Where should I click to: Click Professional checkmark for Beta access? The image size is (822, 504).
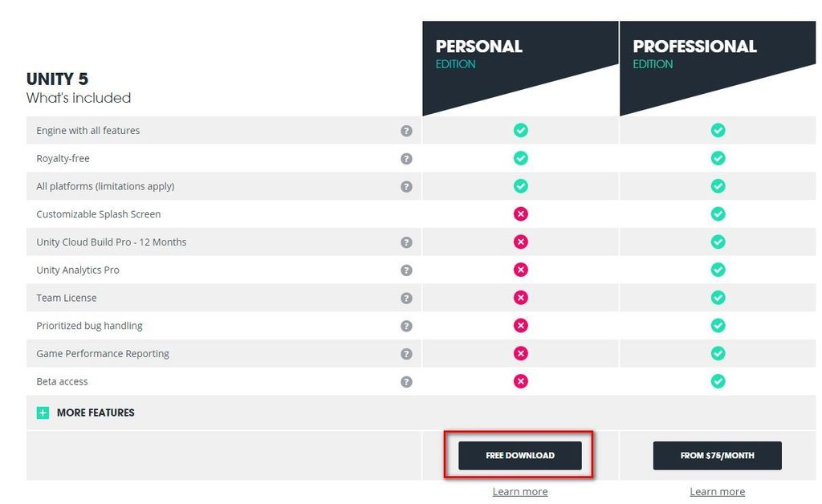tap(718, 381)
